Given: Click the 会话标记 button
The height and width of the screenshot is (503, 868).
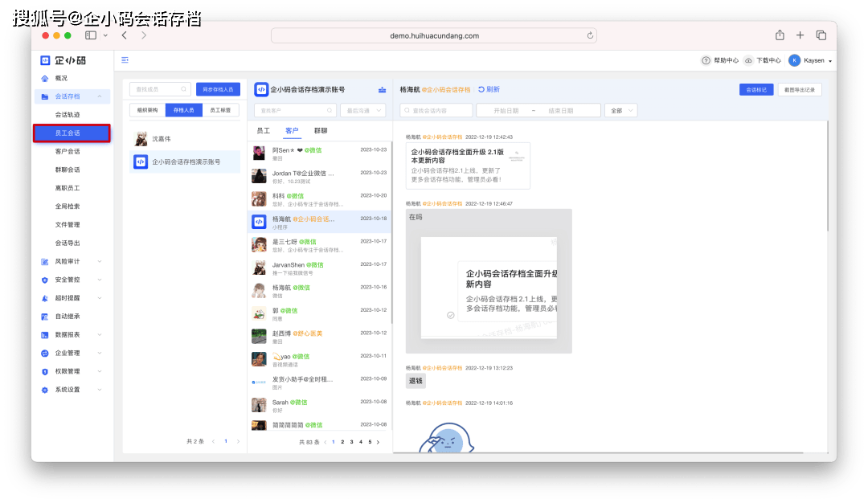Looking at the screenshot, I should [756, 90].
